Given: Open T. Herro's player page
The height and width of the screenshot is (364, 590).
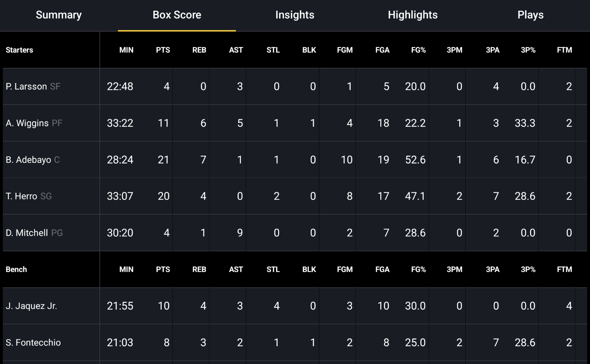Looking at the screenshot, I should coord(29,196).
